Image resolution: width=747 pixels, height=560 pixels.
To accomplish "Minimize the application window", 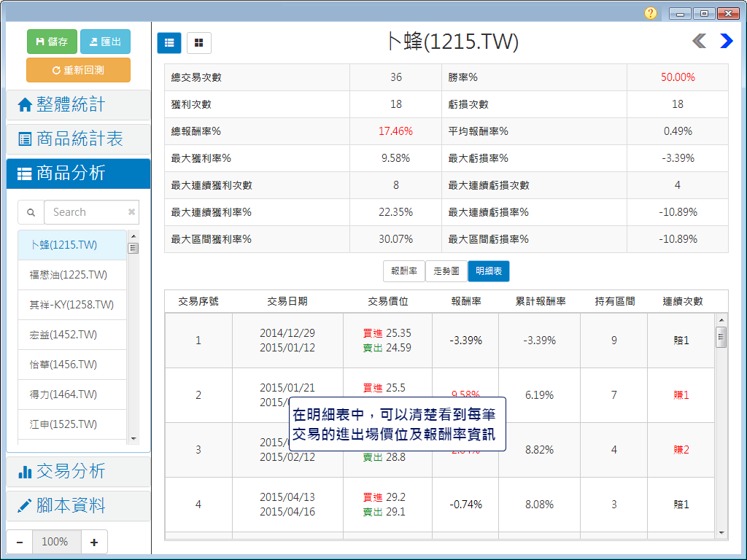I will click(x=680, y=13).
